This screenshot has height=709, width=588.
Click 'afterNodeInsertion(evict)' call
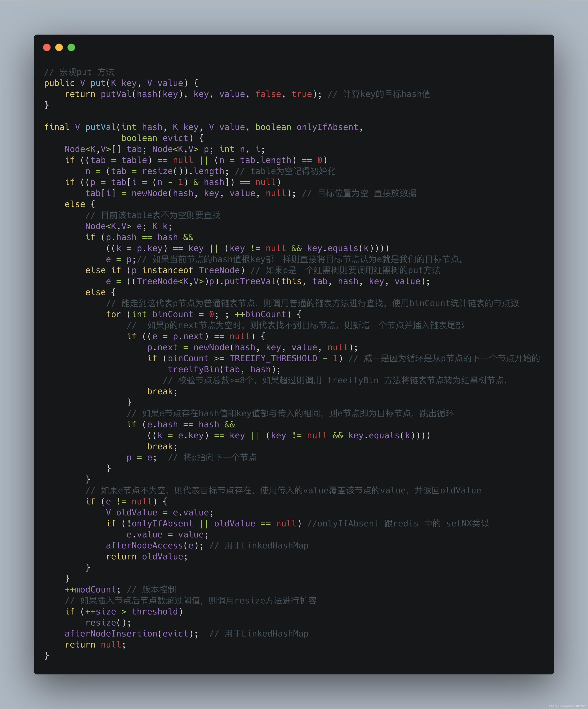pyautogui.click(x=129, y=634)
